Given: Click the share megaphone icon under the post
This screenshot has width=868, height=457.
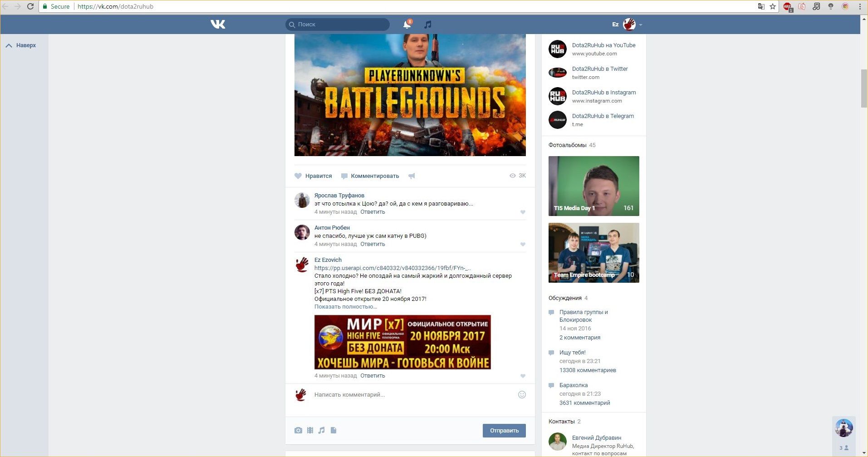Looking at the screenshot, I should click(x=412, y=176).
